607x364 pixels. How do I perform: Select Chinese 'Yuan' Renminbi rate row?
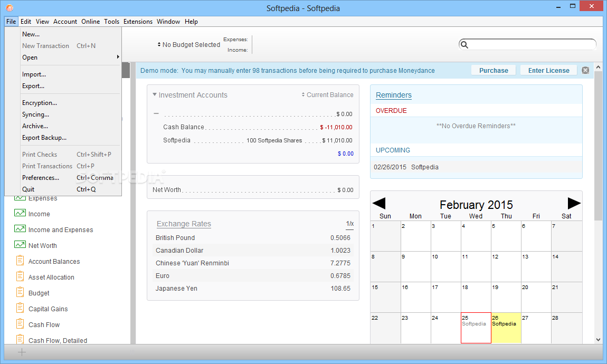pyautogui.click(x=253, y=263)
